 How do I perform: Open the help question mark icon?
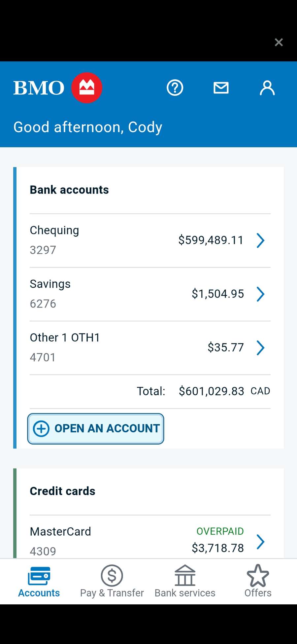pos(175,88)
